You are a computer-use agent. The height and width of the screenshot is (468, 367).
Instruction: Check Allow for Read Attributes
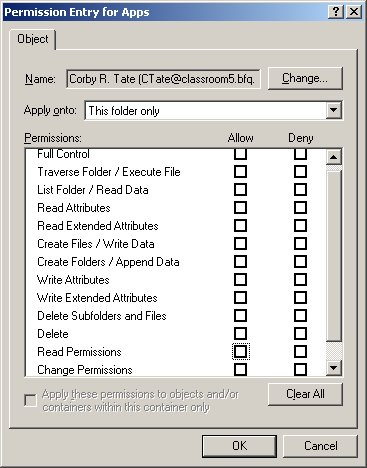point(240,208)
